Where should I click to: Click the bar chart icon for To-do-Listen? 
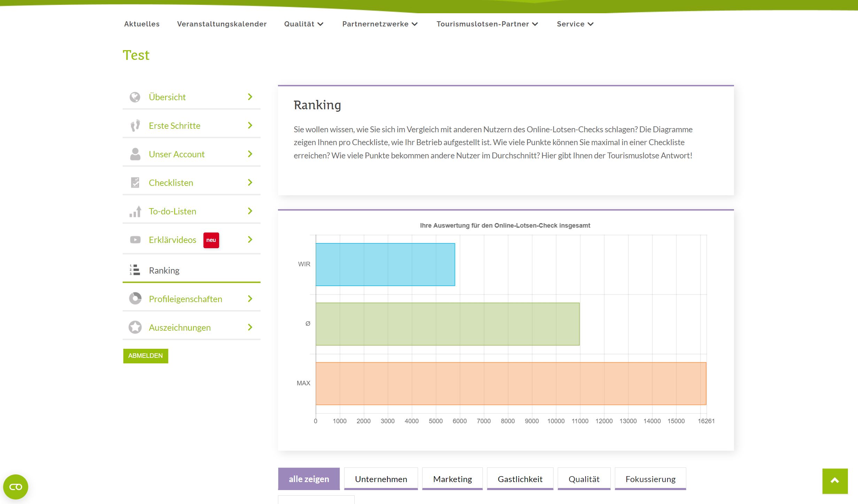[x=135, y=211]
